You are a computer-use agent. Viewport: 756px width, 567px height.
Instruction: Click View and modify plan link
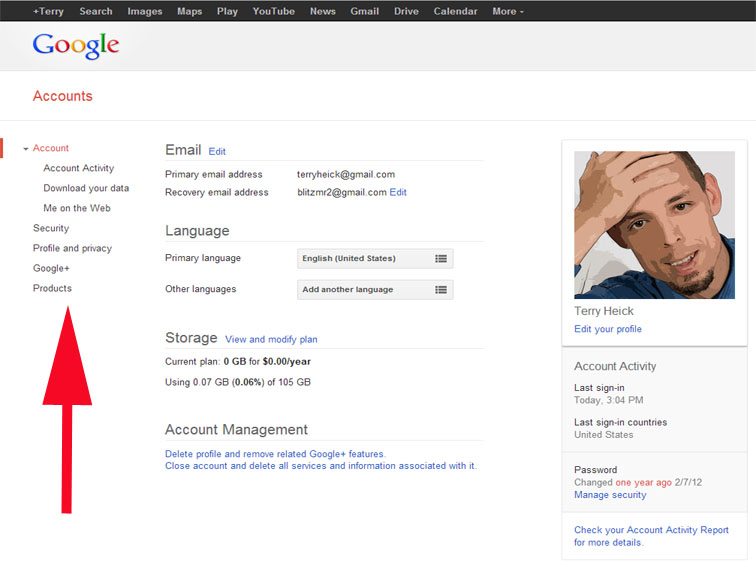[x=271, y=339]
